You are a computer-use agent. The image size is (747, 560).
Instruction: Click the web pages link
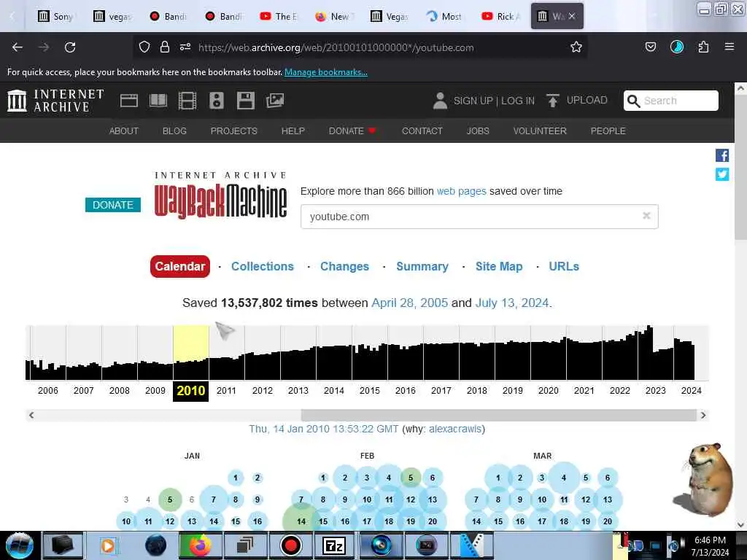461,191
